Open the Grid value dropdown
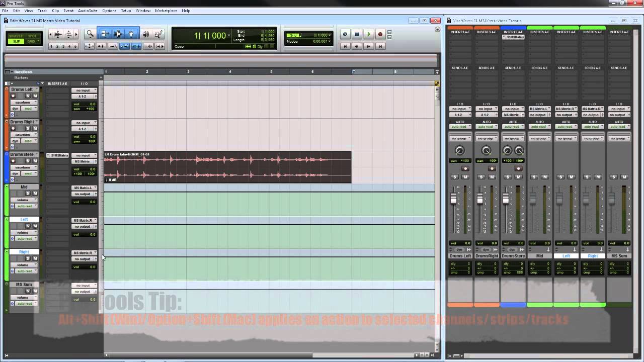 point(329,35)
